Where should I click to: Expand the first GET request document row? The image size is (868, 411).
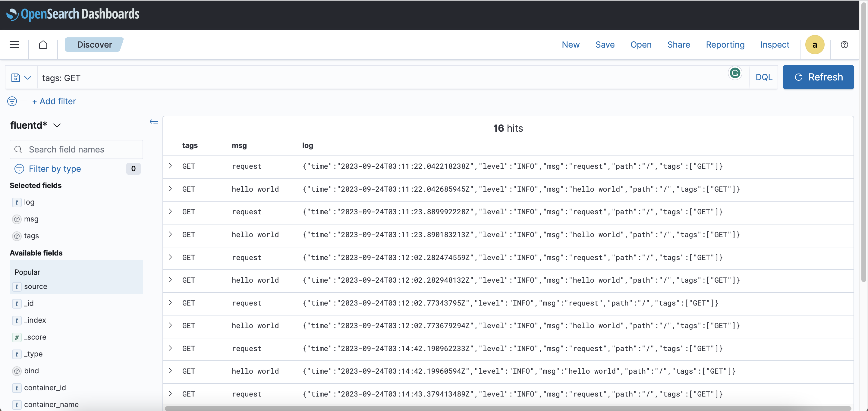[170, 166]
